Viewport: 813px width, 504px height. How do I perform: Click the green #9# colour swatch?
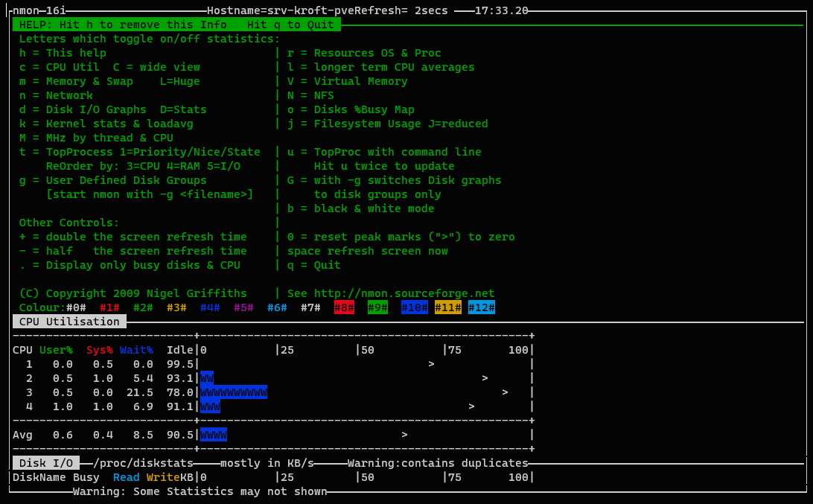(x=377, y=307)
